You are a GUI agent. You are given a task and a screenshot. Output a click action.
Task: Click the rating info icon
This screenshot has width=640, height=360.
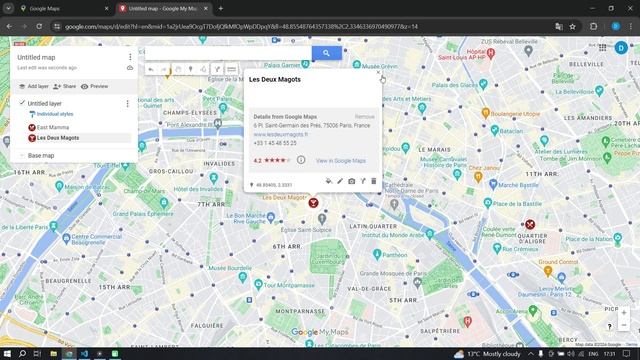[x=301, y=160]
